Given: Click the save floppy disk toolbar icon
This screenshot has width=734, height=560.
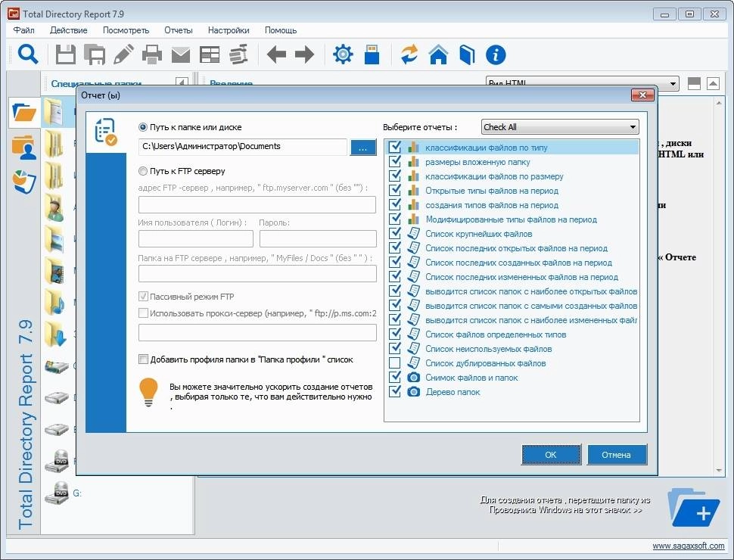Looking at the screenshot, I should pos(66,54).
